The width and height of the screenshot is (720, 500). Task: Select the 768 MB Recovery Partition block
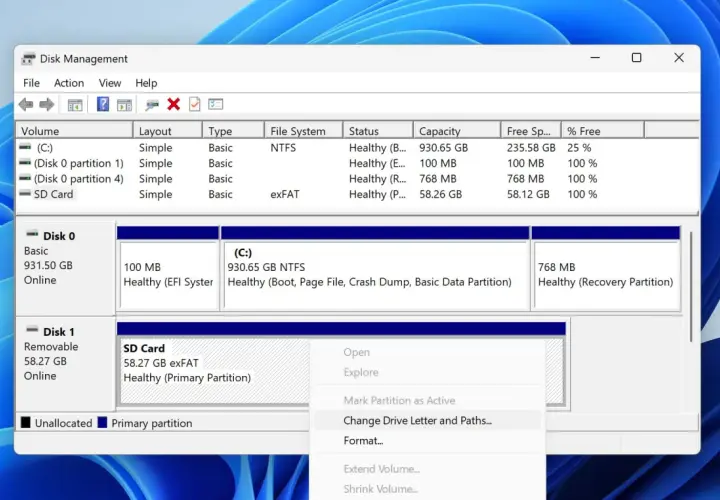coord(606,268)
